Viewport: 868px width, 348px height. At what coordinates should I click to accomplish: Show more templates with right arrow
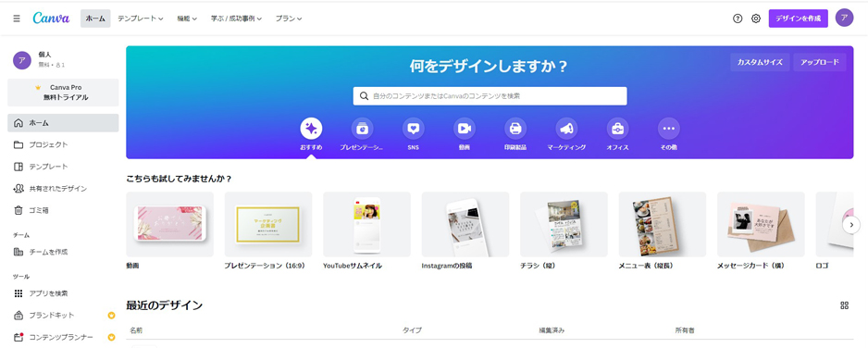851,225
